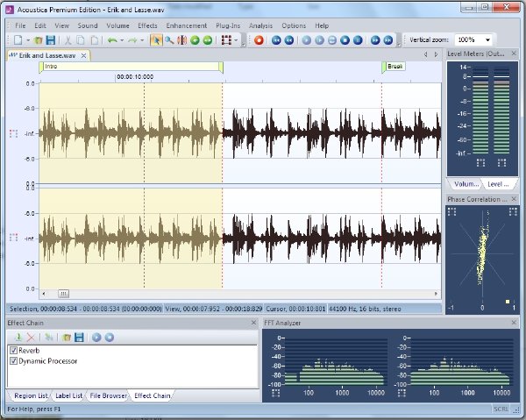526x420 pixels.
Task: Start recording with the red record button
Action: pyautogui.click(x=259, y=40)
